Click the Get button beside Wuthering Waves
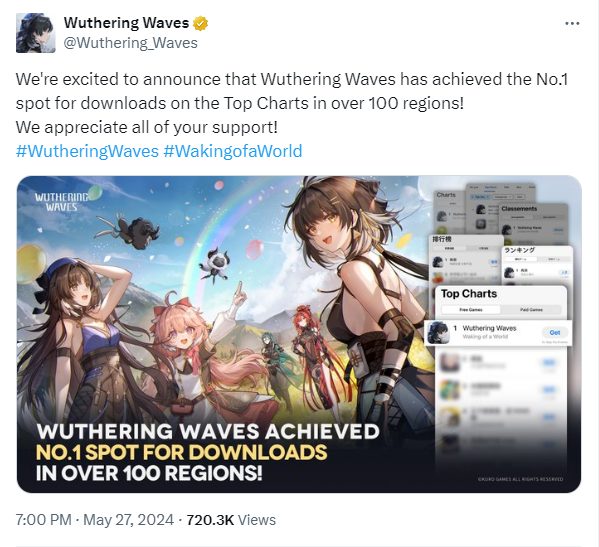Screen dimensions: 599x547 coord(555,333)
